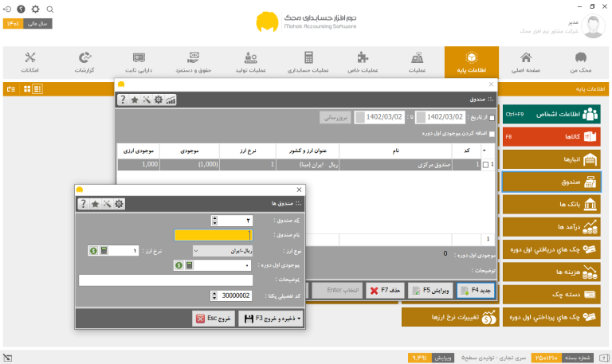Click the star favorite icon in صندوق ها dialog

pyautogui.click(x=96, y=204)
